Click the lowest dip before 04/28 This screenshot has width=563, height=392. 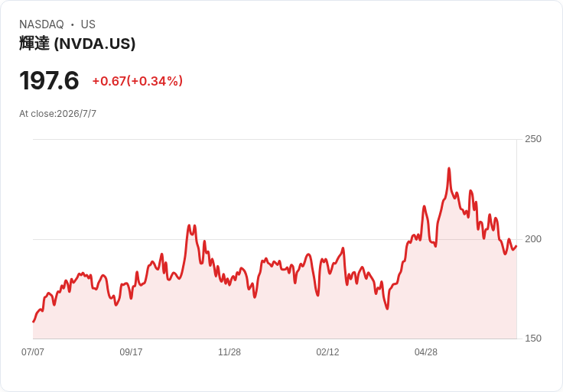click(387, 308)
